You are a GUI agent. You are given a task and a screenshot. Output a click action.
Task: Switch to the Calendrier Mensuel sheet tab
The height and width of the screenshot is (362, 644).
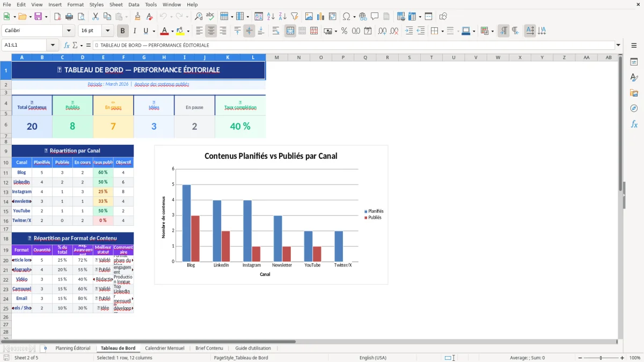[x=165, y=348]
